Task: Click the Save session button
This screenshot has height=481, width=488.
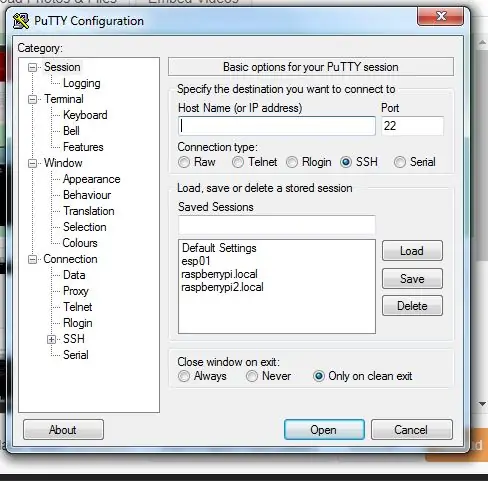Action: coord(412,278)
